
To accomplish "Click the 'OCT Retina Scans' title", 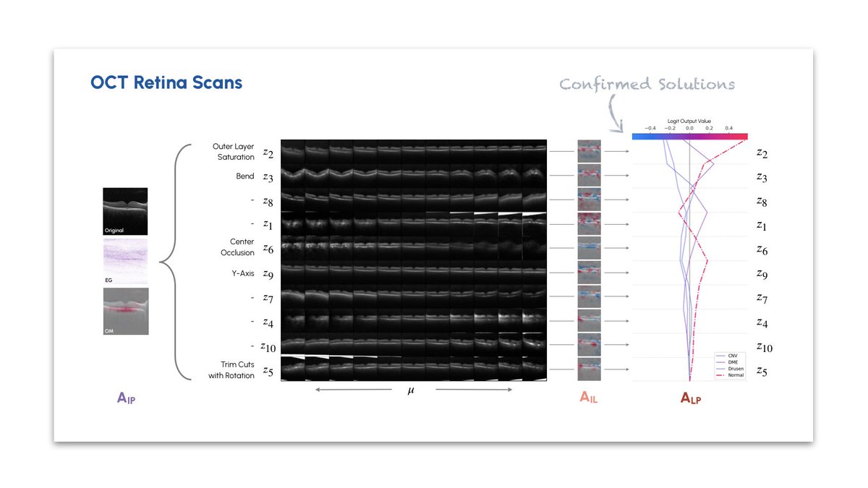I will pos(166,82).
